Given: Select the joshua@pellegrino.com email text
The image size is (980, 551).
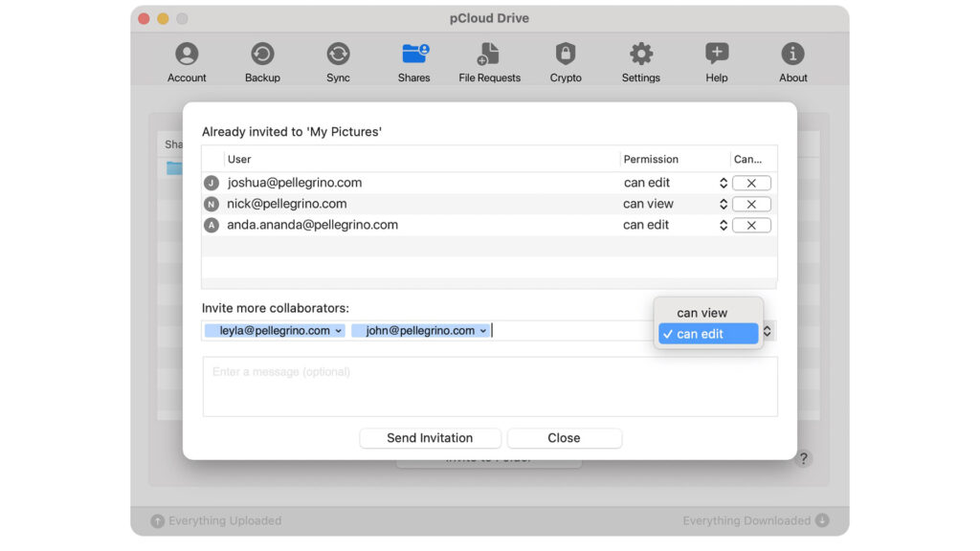Looking at the screenshot, I should (295, 183).
